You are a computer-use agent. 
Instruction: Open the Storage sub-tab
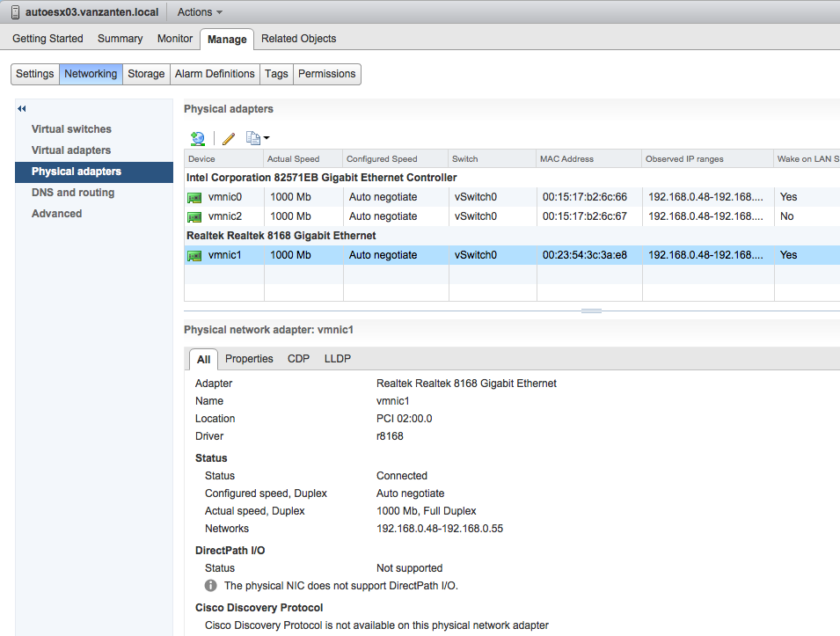146,74
